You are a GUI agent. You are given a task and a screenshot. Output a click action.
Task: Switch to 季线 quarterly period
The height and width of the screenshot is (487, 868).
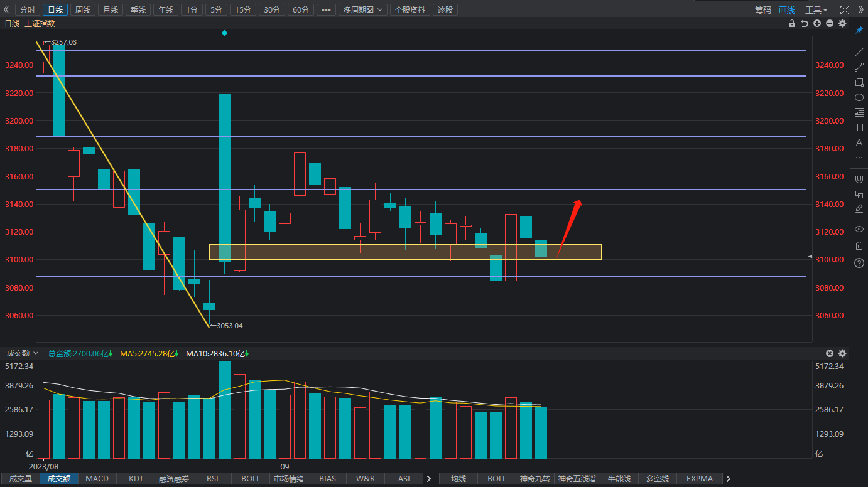tap(138, 10)
